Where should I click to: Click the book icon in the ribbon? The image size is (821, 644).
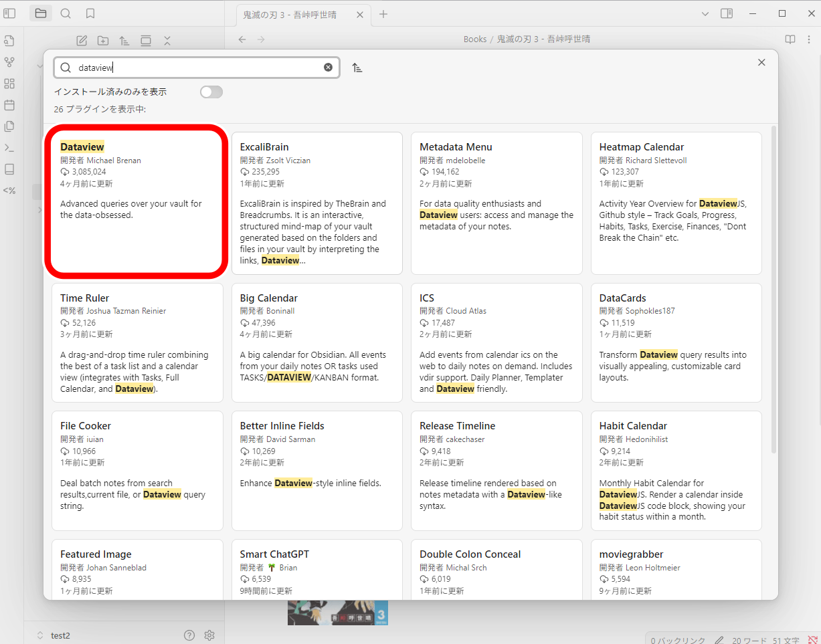[x=9, y=169]
